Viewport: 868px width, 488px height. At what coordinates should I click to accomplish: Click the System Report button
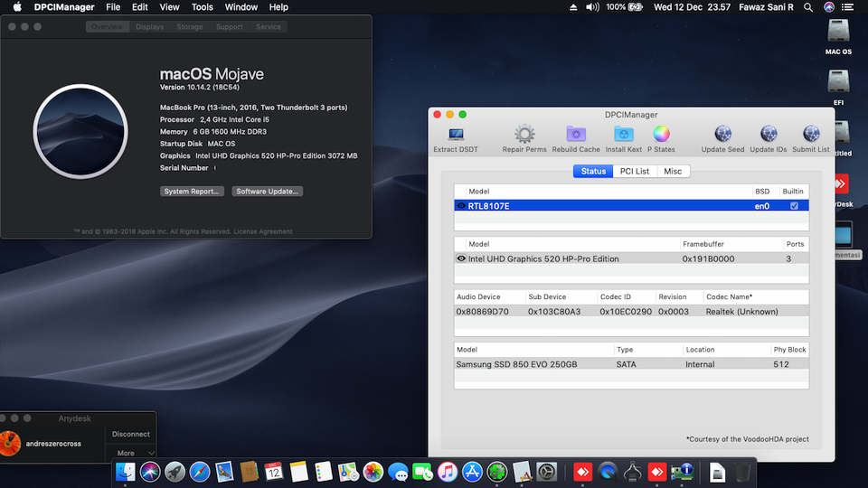point(193,192)
